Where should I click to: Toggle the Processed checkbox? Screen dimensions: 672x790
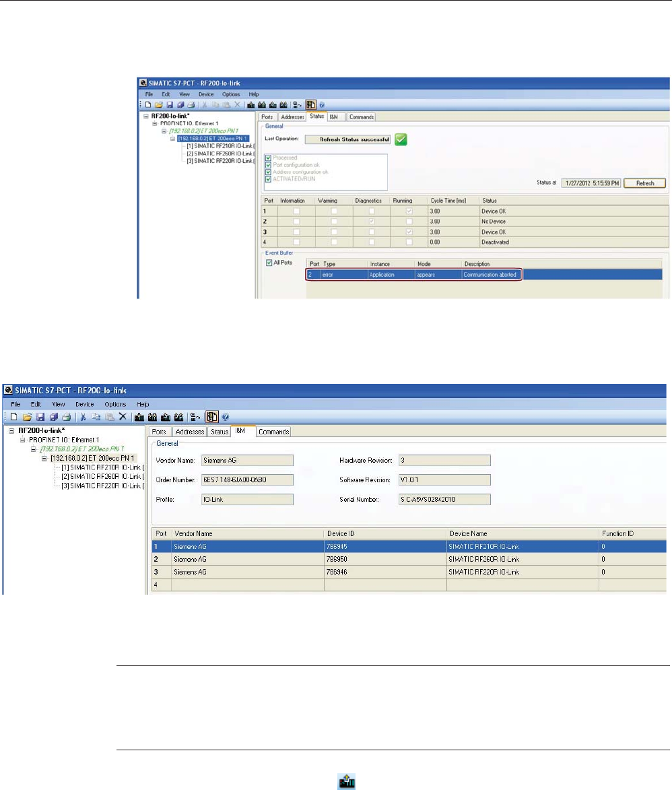[x=269, y=158]
